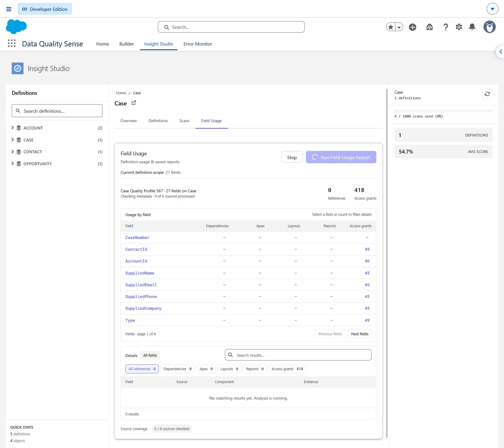
Task: Select the ContactId field link
Action: pyautogui.click(x=136, y=249)
